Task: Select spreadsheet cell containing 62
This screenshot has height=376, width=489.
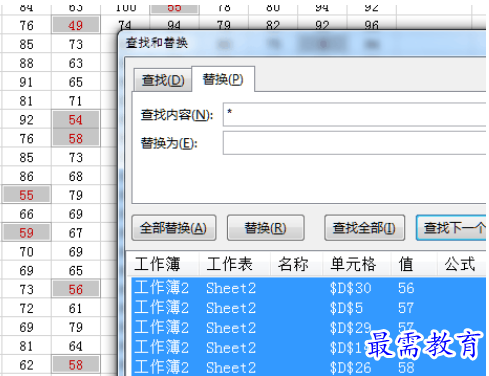Action: [x=26, y=365]
